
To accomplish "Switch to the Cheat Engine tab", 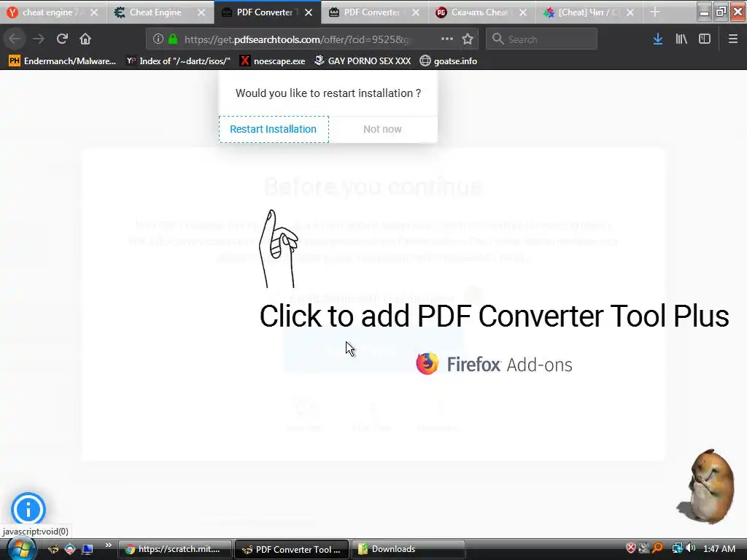I will [155, 12].
